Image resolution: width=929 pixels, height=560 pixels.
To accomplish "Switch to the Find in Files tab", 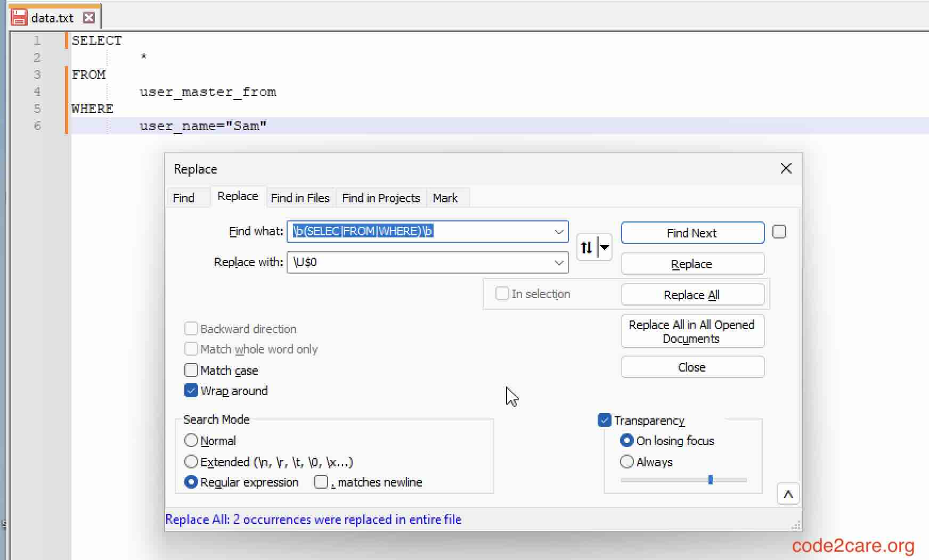I will point(300,197).
